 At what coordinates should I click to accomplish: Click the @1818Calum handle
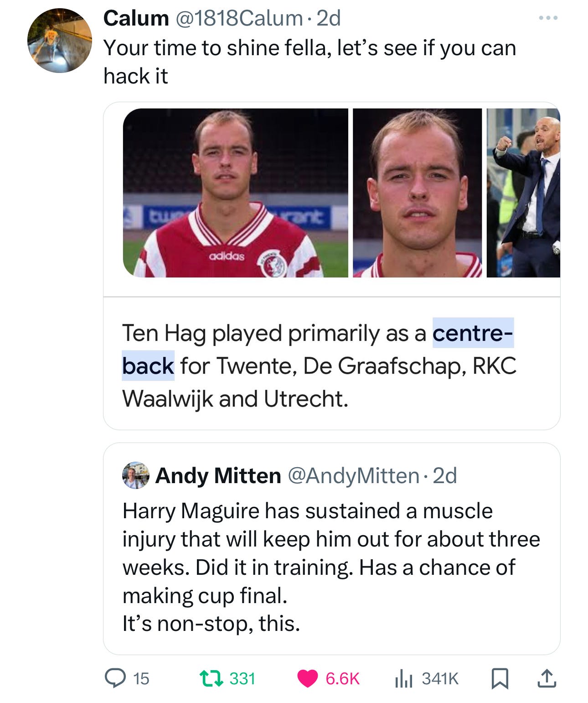tap(239, 19)
